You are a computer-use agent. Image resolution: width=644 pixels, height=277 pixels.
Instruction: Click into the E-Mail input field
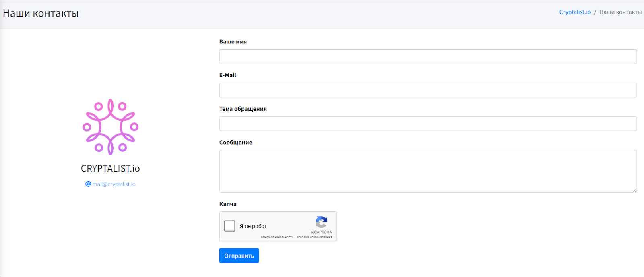pyautogui.click(x=427, y=90)
